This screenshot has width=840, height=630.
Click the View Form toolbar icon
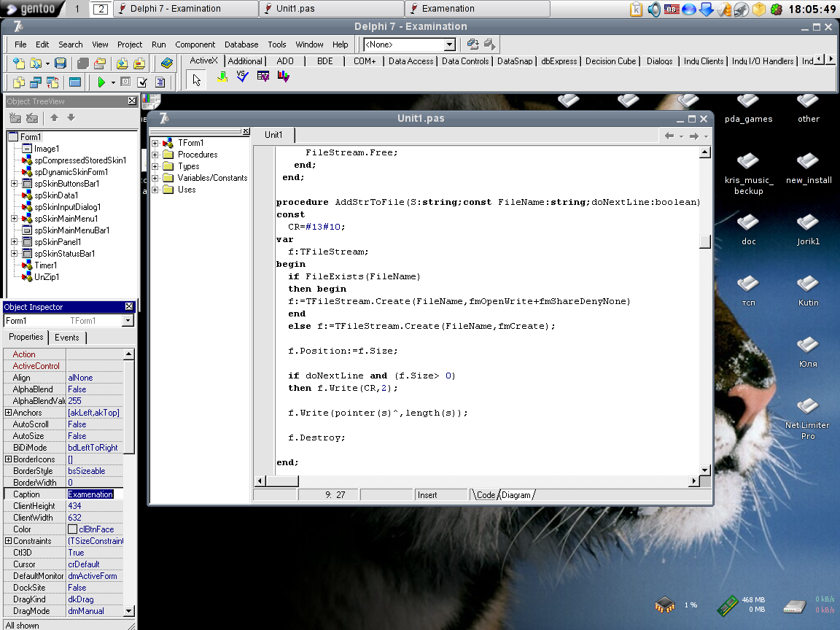point(35,82)
